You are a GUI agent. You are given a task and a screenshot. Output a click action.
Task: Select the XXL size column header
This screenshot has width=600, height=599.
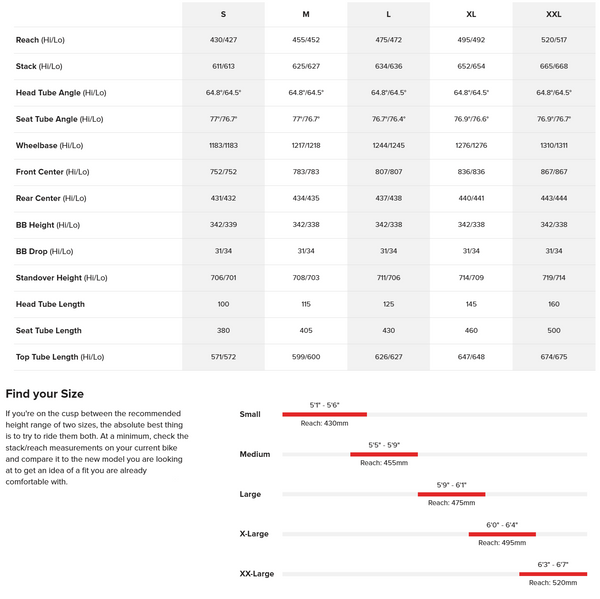click(x=553, y=14)
